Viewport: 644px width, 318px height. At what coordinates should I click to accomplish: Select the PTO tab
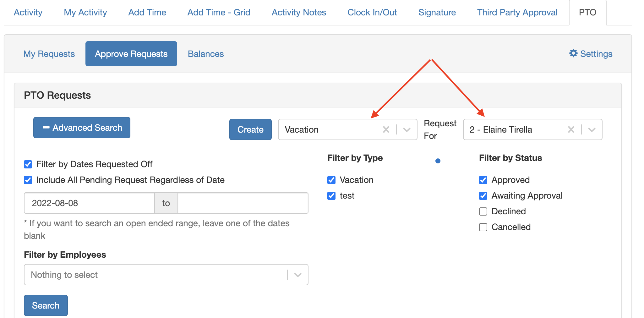[x=587, y=12]
